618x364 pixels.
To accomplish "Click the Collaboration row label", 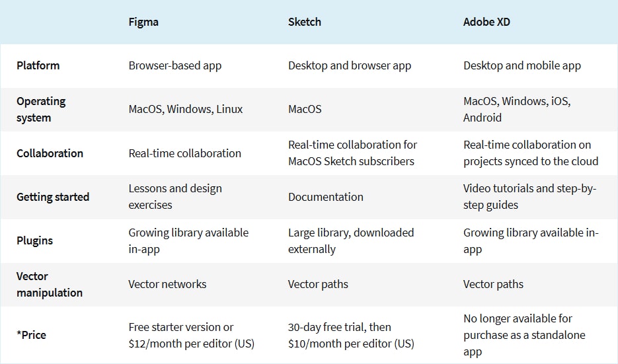I will 50,153.
